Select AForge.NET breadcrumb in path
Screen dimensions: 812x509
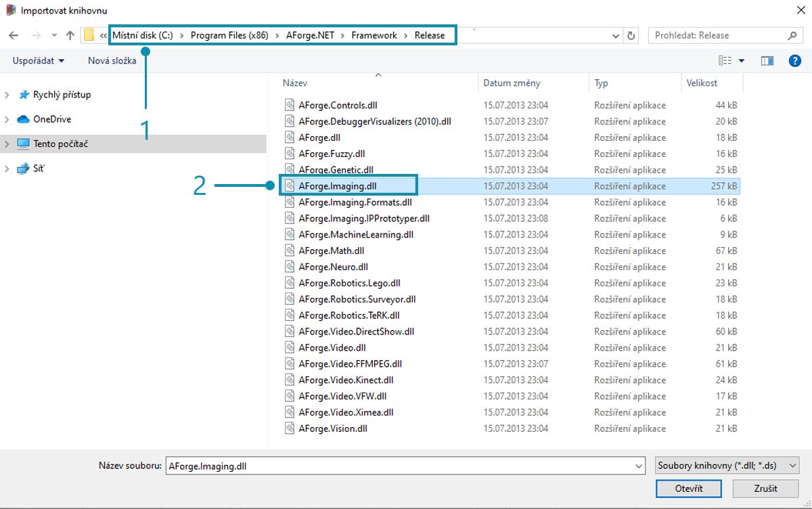click(309, 35)
